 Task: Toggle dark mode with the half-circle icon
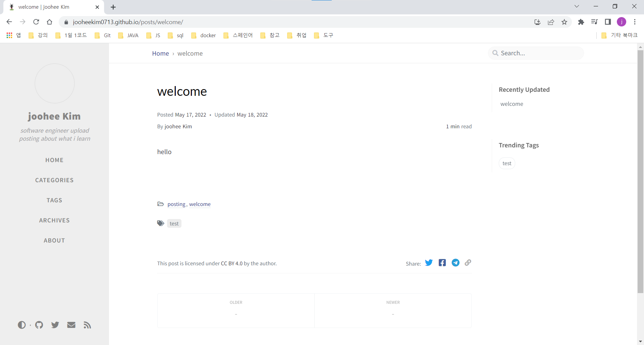point(22,325)
